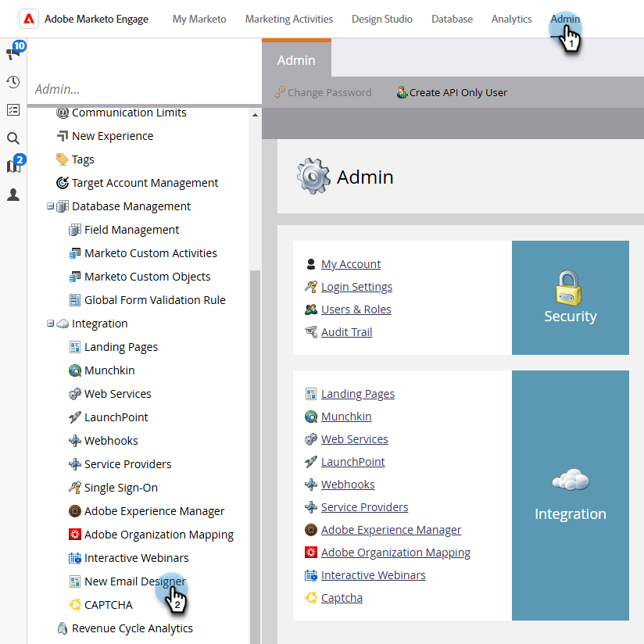Open the Users & Roles link
This screenshot has width=644, height=644.
(x=356, y=309)
